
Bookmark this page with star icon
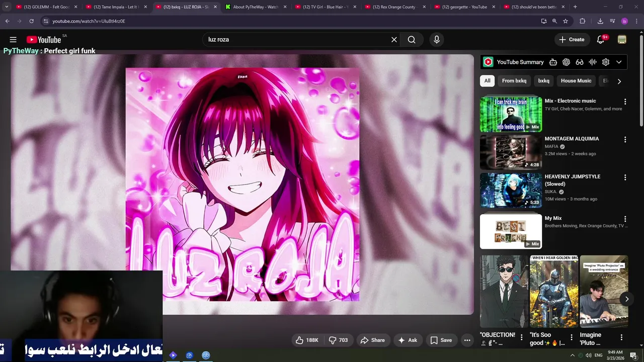pyautogui.click(x=566, y=21)
